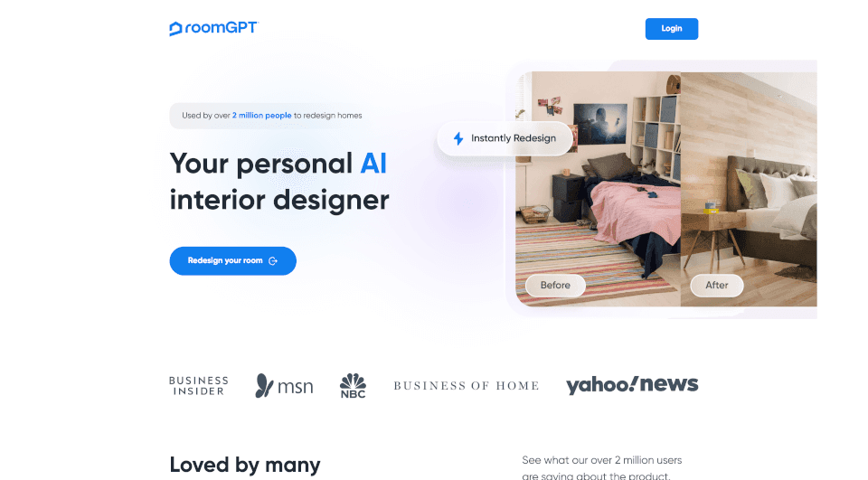The image size is (868, 480).
Task: Open the Login button
Action: click(x=672, y=29)
